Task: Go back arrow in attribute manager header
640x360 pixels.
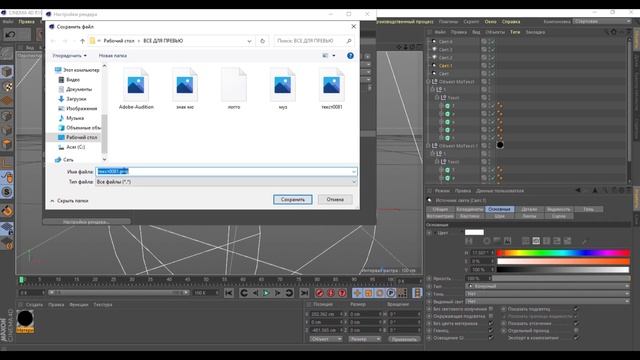Action: point(578,190)
